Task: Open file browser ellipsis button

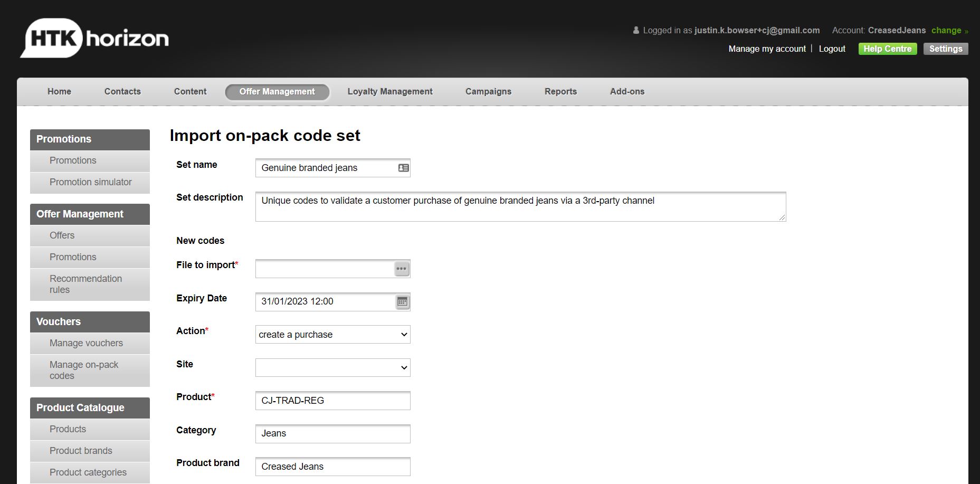Action: [402, 269]
